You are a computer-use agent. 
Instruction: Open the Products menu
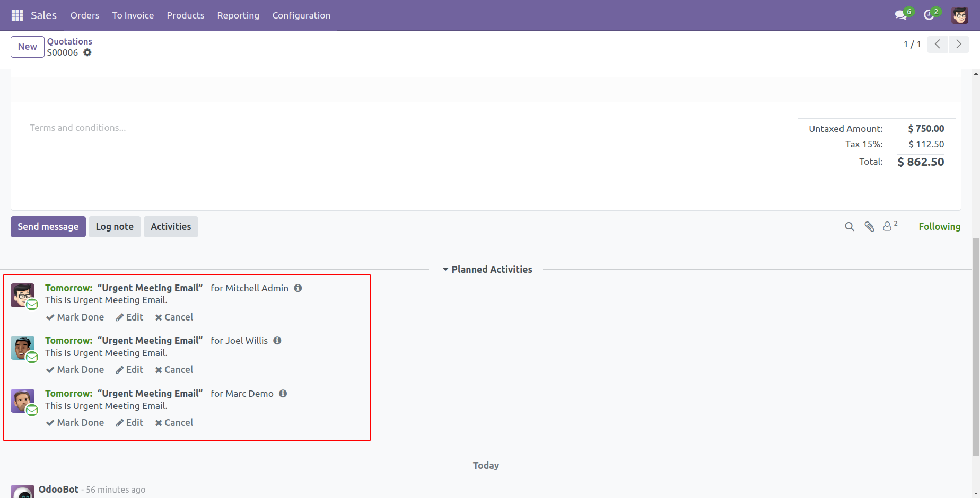(186, 15)
